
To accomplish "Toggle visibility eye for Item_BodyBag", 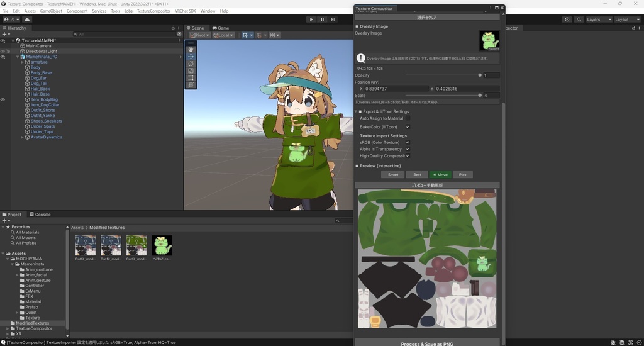I will coord(3,99).
